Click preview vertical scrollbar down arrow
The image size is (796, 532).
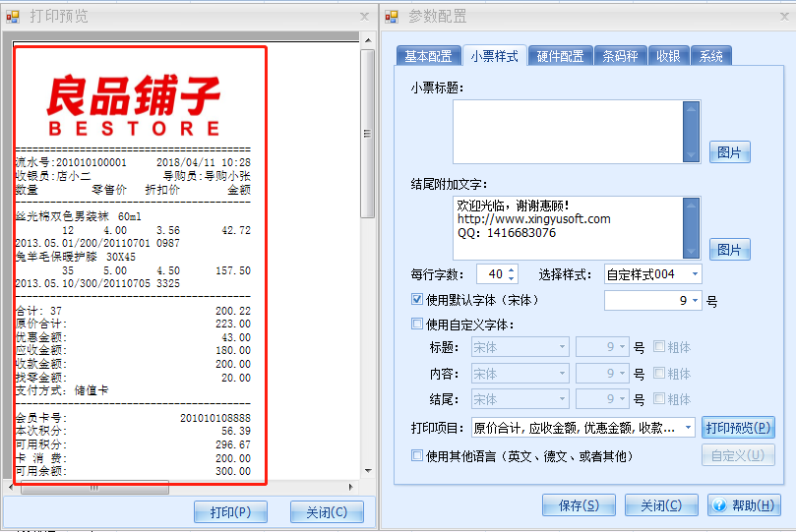pyautogui.click(x=368, y=471)
